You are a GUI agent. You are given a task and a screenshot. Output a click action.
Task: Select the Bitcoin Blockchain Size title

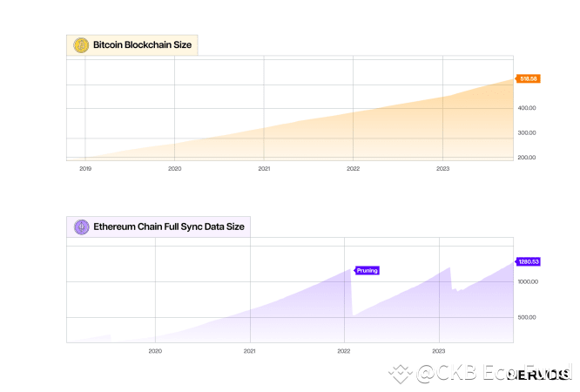[x=142, y=45]
